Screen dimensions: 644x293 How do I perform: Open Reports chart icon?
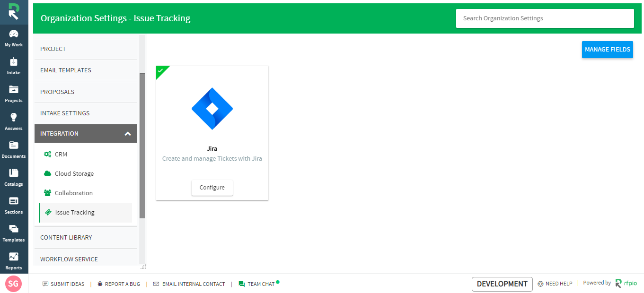(x=14, y=257)
